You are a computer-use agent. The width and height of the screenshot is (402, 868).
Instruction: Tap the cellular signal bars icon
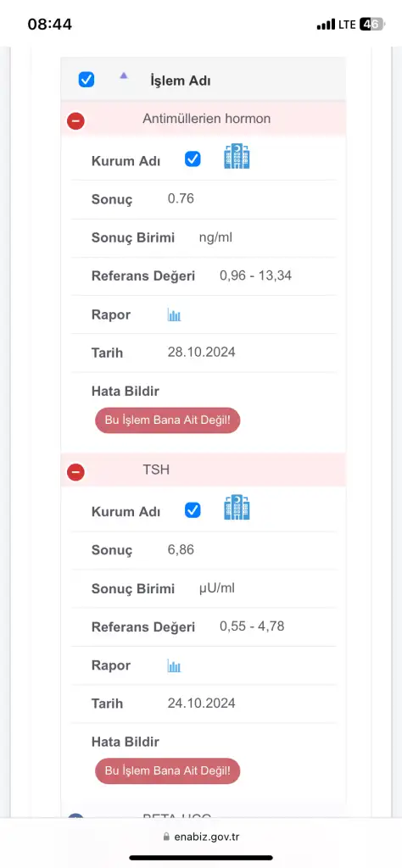coord(327,25)
